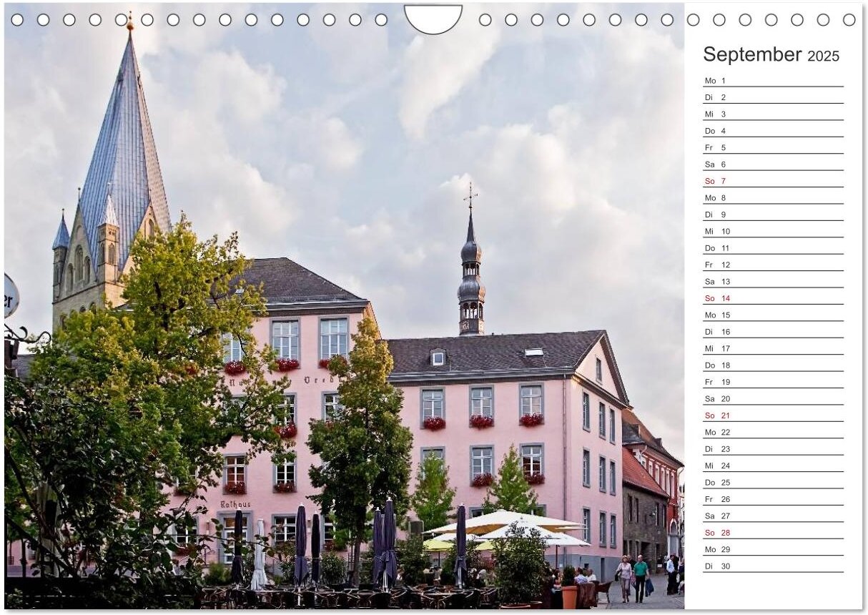868x615 pixels.
Task: Click the 'Mo 29' date row
Action: tap(773, 549)
